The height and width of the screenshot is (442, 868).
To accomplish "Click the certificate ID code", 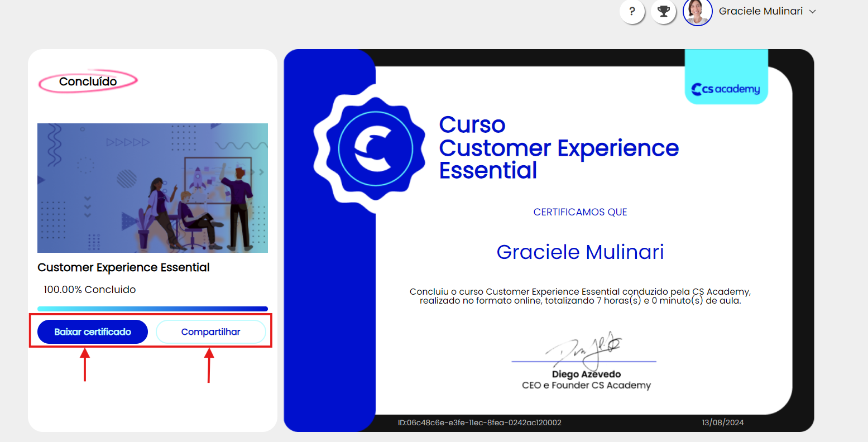I will [479, 422].
